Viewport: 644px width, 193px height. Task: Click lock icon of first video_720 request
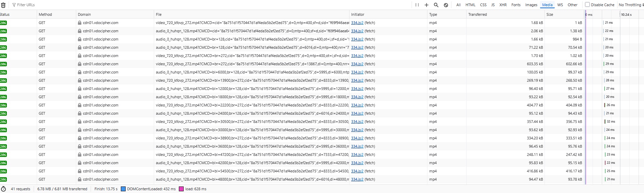point(80,23)
